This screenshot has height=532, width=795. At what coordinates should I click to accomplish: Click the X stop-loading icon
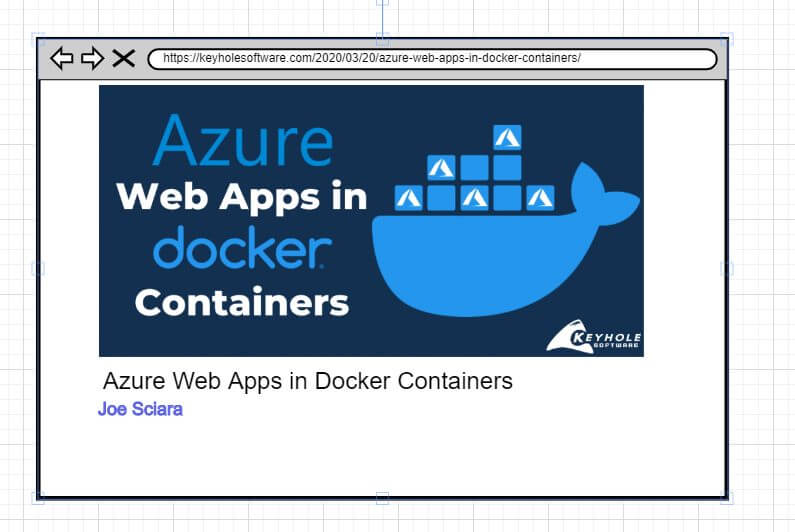point(124,58)
